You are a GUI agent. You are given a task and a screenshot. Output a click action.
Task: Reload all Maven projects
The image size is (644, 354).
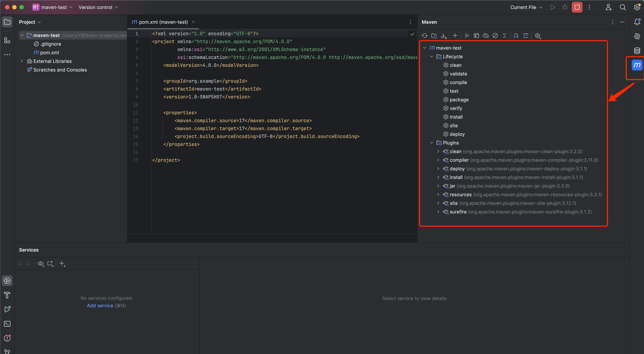[x=424, y=36]
